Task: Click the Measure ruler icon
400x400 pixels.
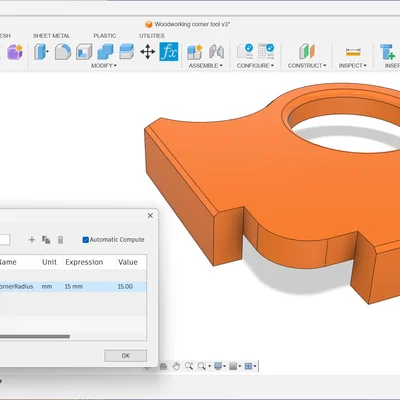Action: click(x=353, y=52)
